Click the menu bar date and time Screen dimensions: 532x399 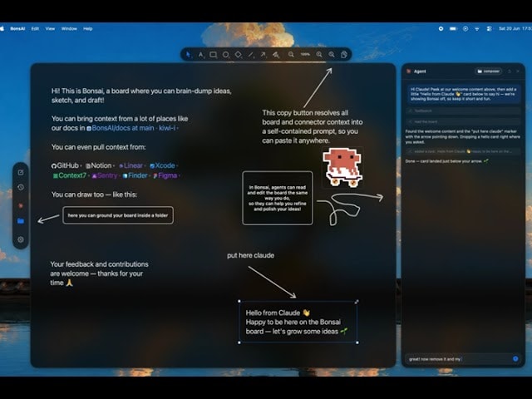515,28
